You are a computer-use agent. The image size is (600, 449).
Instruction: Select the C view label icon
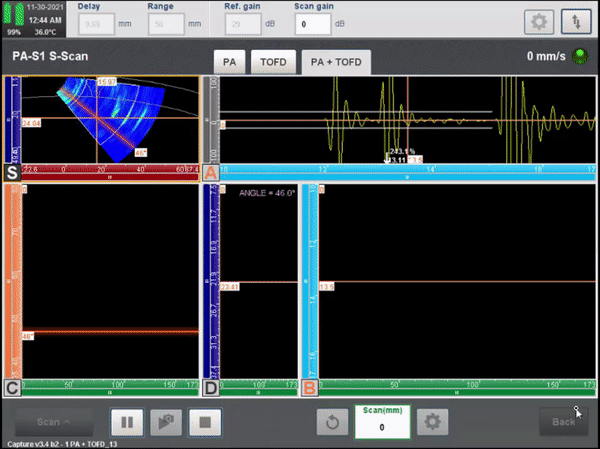pos(12,388)
